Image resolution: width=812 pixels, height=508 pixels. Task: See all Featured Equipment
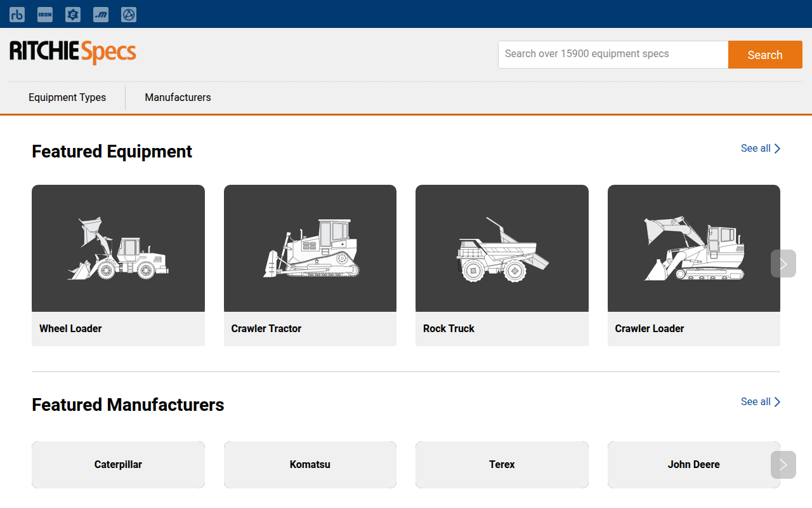point(761,148)
